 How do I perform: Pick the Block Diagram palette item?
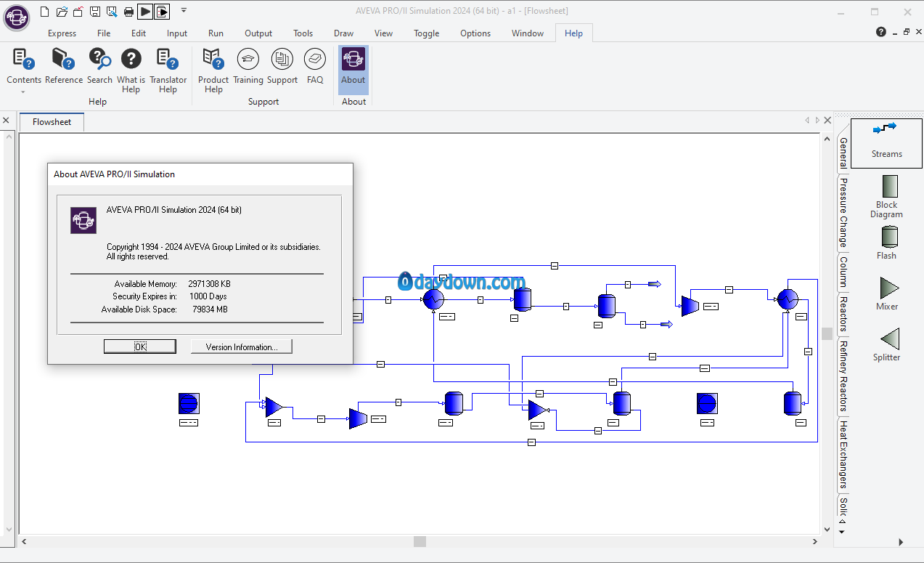tap(887, 197)
